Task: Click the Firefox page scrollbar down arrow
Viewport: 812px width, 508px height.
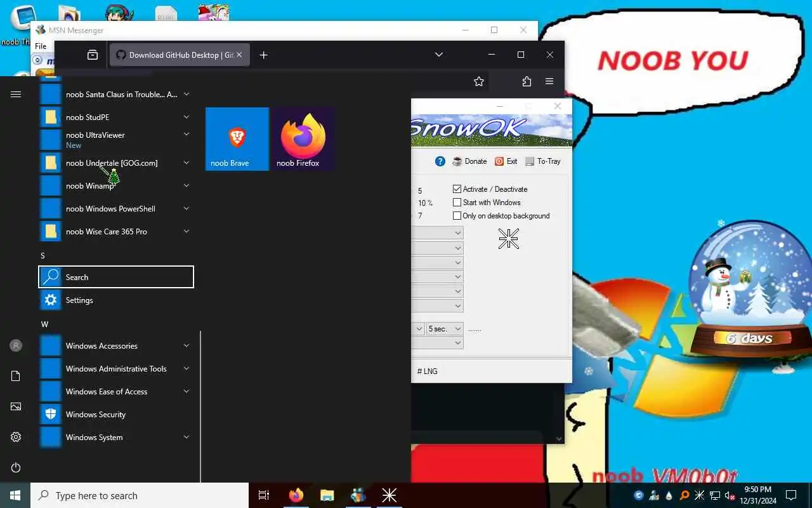Action: pyautogui.click(x=559, y=439)
